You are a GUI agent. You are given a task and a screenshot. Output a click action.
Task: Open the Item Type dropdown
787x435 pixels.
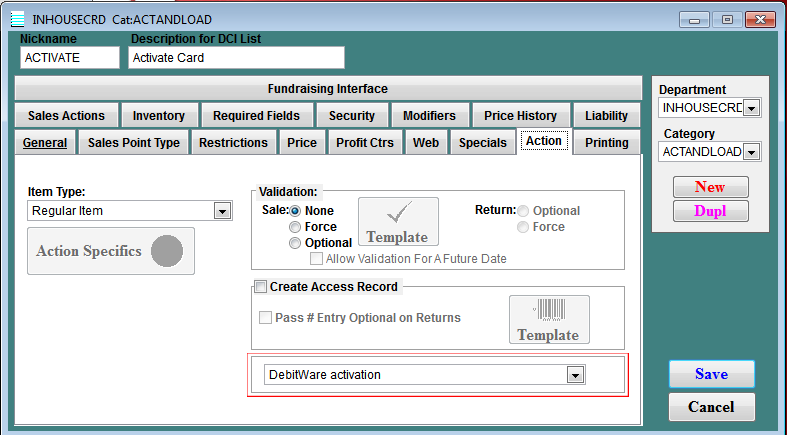coord(222,211)
